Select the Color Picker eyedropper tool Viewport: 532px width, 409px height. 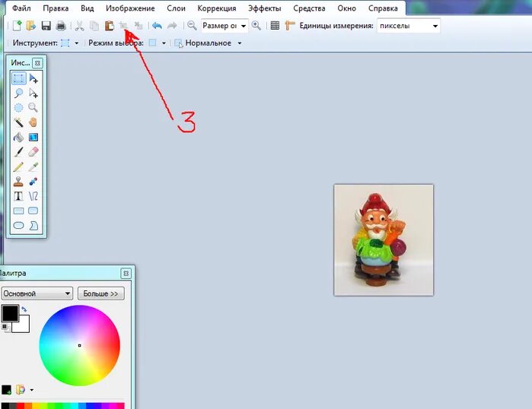point(33,166)
